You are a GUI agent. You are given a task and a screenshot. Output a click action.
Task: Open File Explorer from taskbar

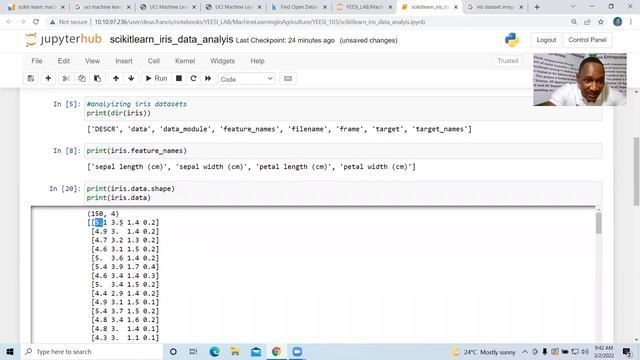pos(235,351)
